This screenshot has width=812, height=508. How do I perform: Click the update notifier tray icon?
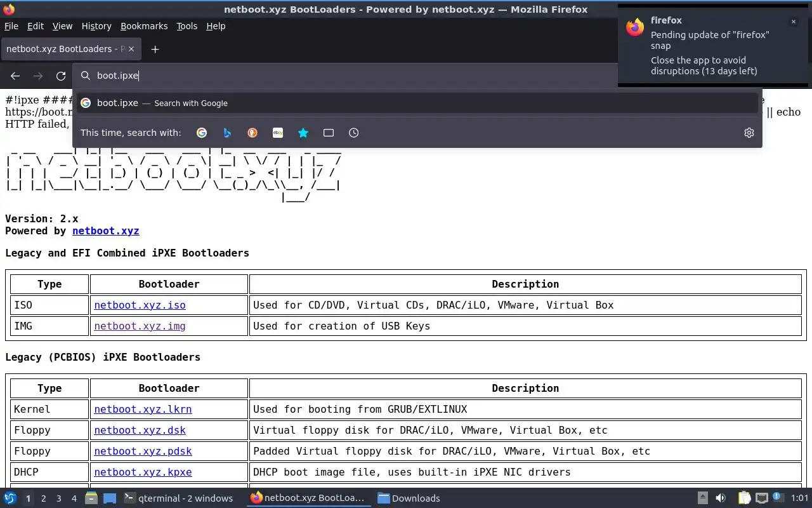pos(777,498)
